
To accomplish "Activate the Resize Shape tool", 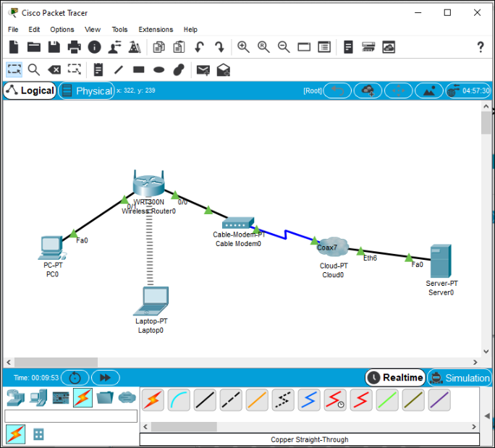I will pos(75,69).
